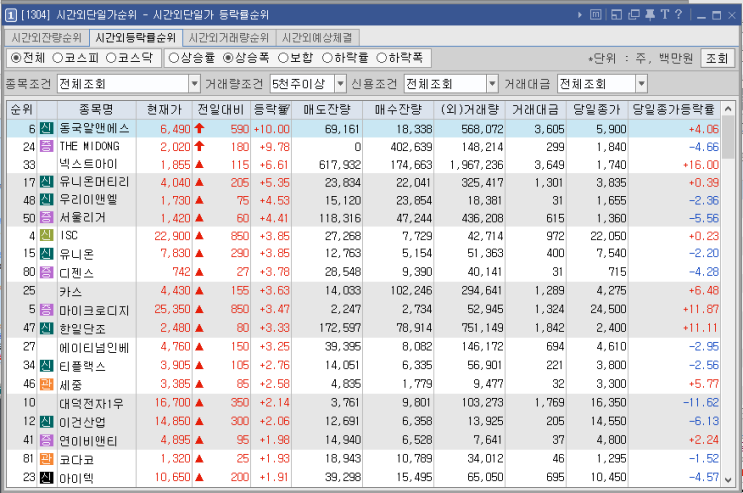Sort by the 현재가 column header

pos(164,110)
